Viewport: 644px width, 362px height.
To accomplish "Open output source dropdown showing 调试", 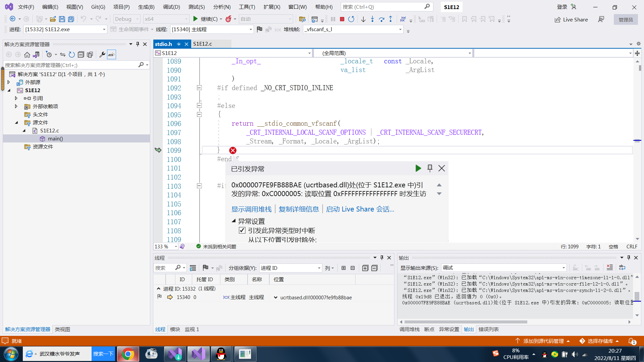I will click(x=504, y=267).
